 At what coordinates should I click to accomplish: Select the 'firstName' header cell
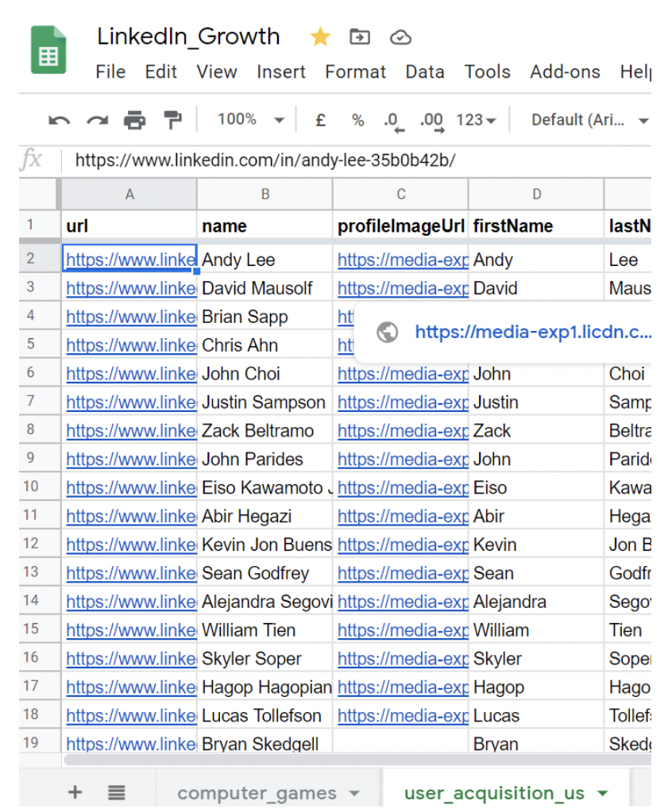(x=536, y=225)
